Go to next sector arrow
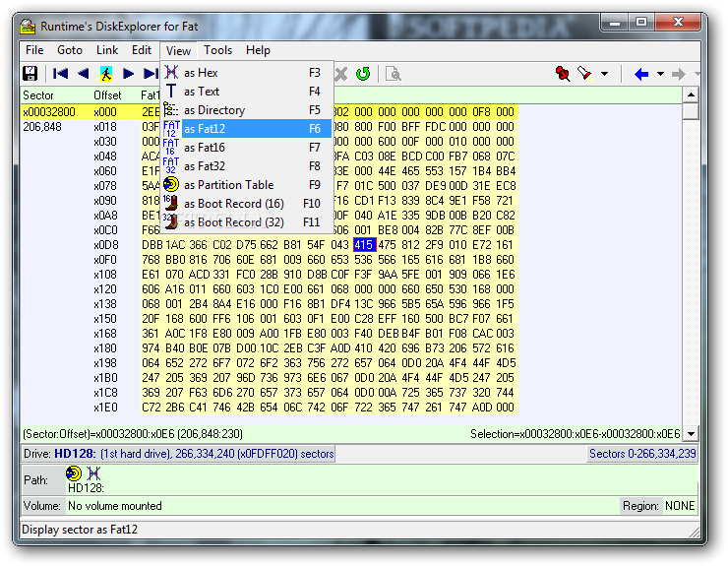 pos(128,74)
